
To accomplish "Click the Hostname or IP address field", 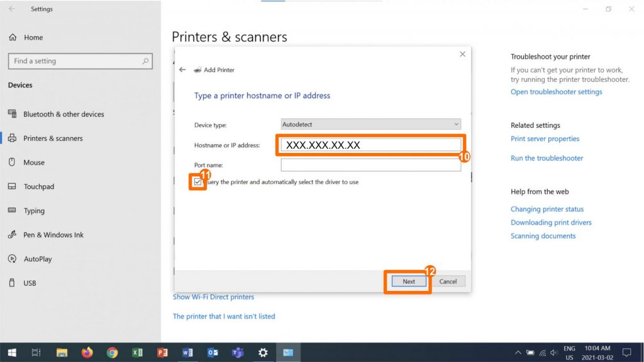I will [370, 145].
